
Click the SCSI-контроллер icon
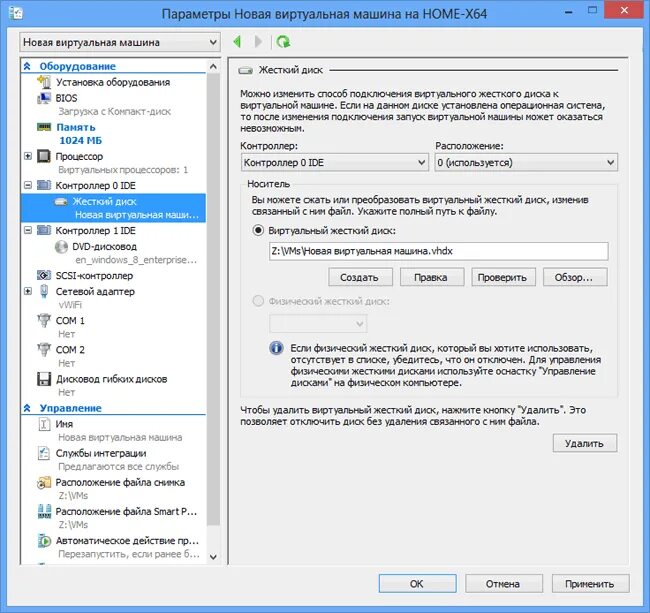tap(44, 275)
